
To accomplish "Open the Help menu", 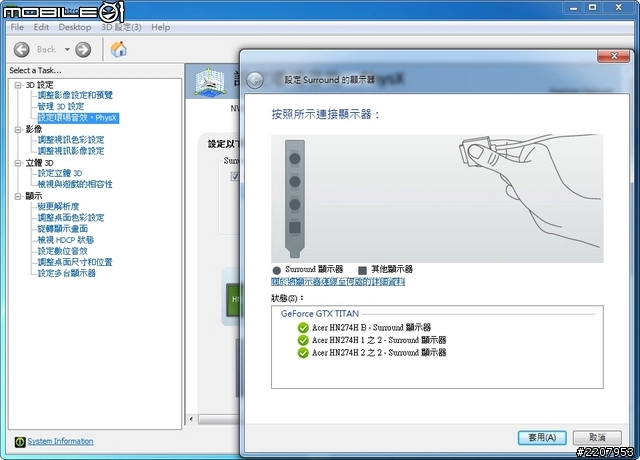I will (160, 27).
